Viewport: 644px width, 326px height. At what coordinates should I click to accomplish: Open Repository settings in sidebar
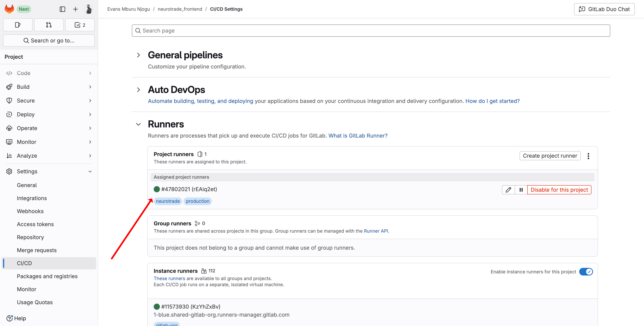tap(30, 237)
